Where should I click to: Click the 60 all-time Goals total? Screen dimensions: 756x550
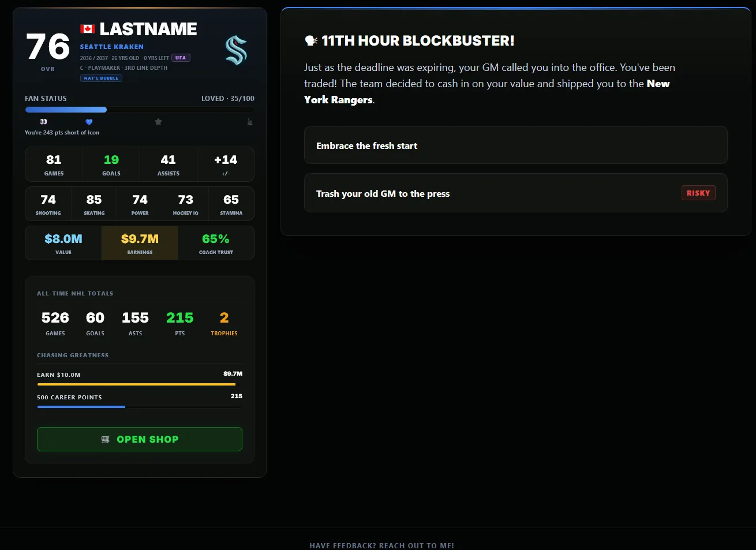click(x=95, y=323)
